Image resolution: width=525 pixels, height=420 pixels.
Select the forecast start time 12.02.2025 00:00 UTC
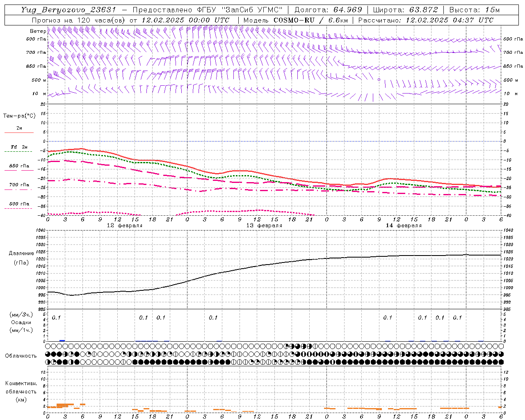point(185,20)
